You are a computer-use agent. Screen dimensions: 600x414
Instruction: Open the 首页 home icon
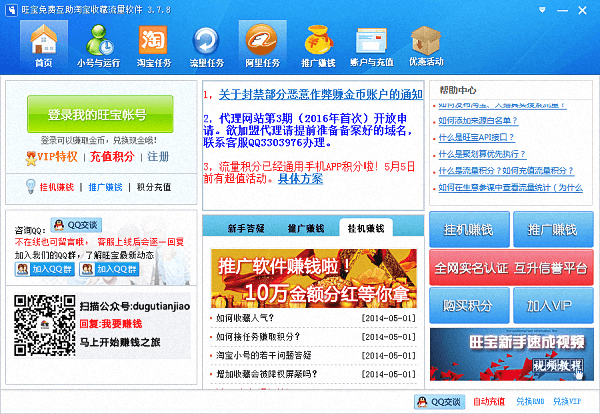44,45
